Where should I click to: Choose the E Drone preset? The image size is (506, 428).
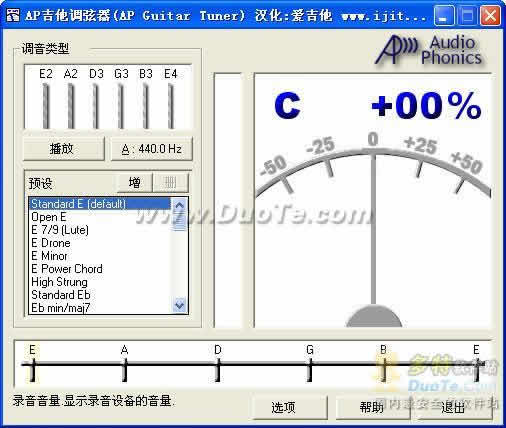(x=100, y=243)
